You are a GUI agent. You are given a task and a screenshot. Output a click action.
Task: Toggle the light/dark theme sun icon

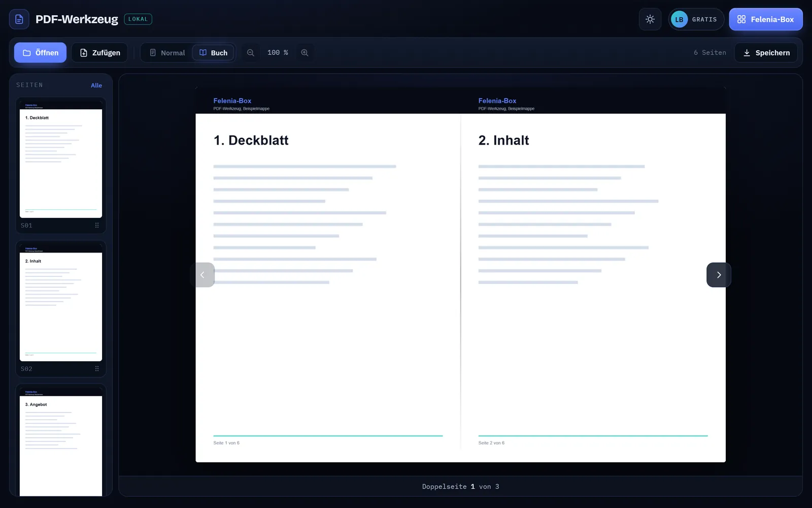[650, 19]
